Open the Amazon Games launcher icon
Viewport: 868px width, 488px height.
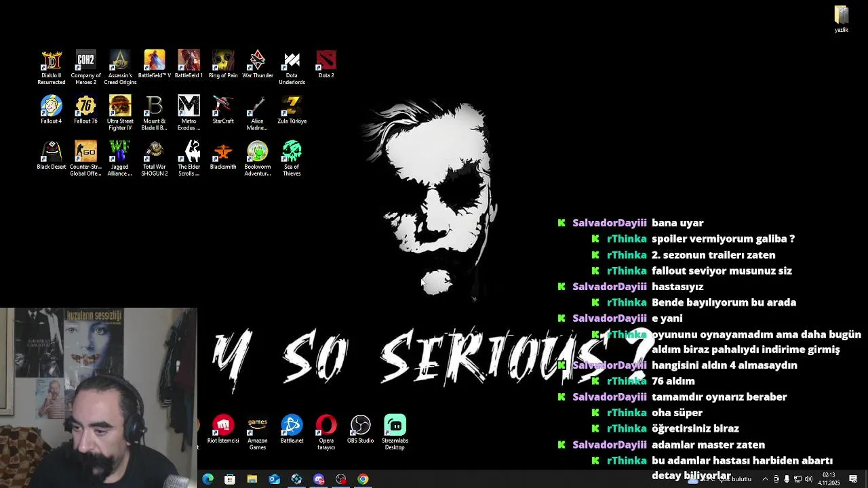[x=258, y=432]
